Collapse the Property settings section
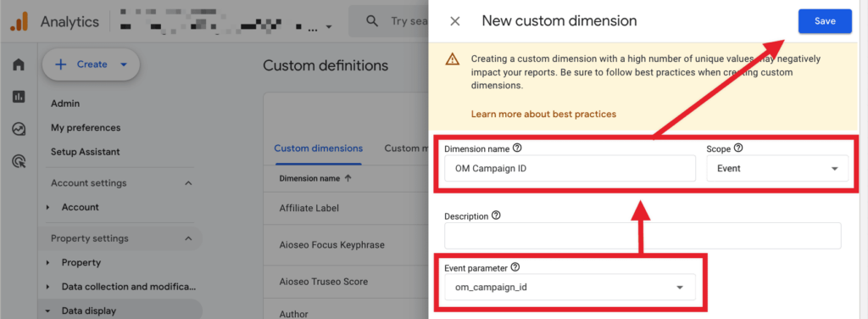The width and height of the screenshot is (868, 319). [188, 238]
